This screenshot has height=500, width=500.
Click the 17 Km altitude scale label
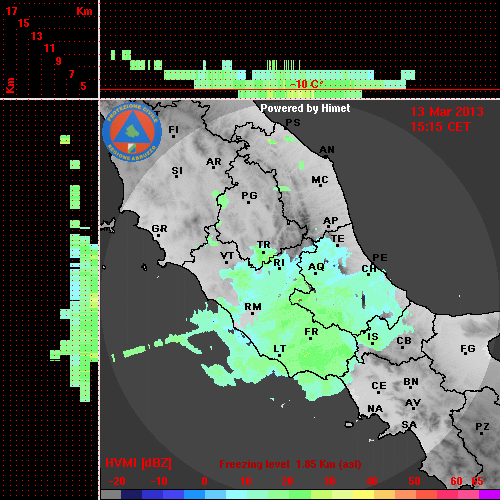click(11, 11)
